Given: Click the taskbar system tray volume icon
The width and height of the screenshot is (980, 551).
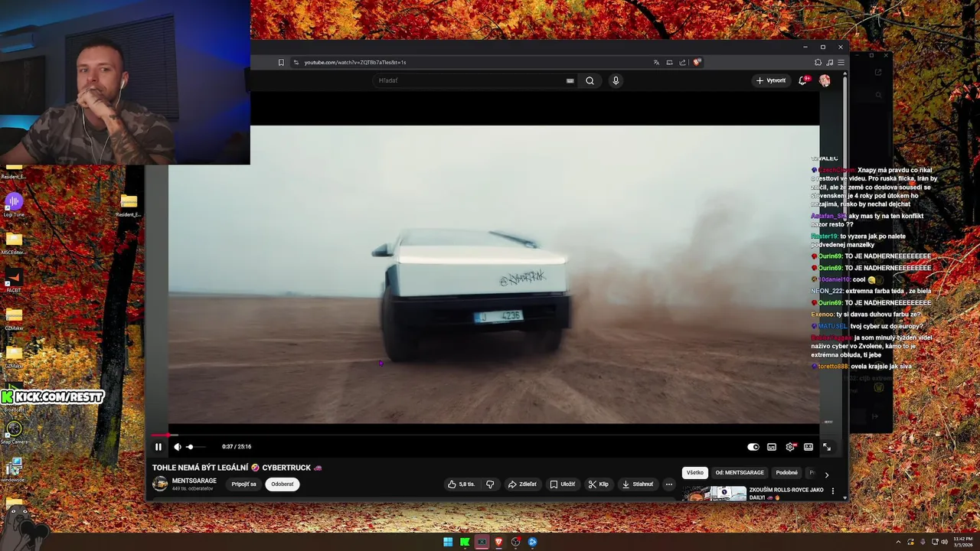Looking at the screenshot, I should coord(945,542).
